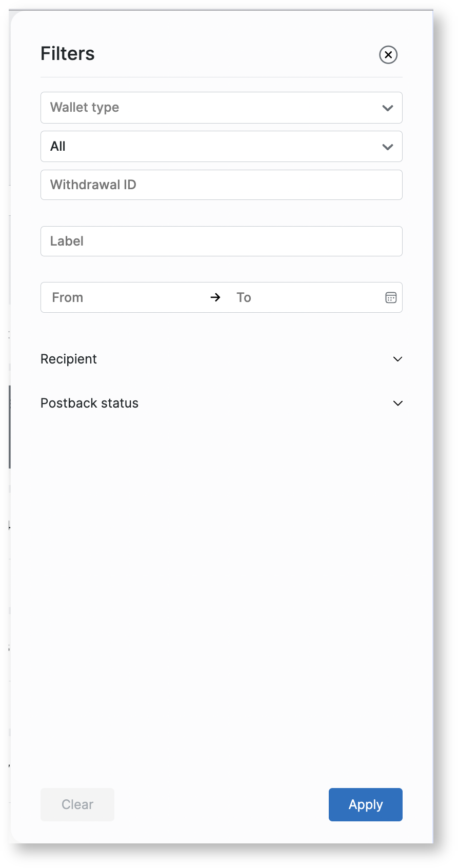Expand the Postback status section
The image size is (458, 868).
pyautogui.click(x=90, y=403)
